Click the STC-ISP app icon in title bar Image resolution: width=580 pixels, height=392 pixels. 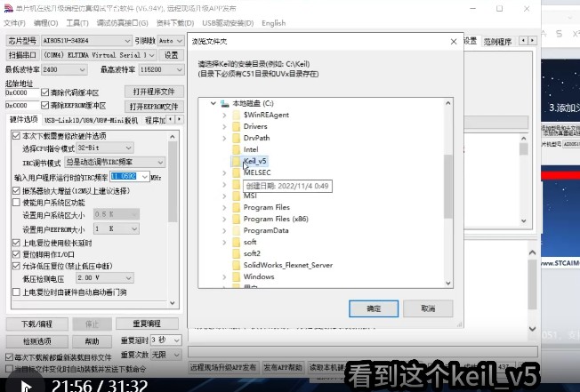[9, 8]
